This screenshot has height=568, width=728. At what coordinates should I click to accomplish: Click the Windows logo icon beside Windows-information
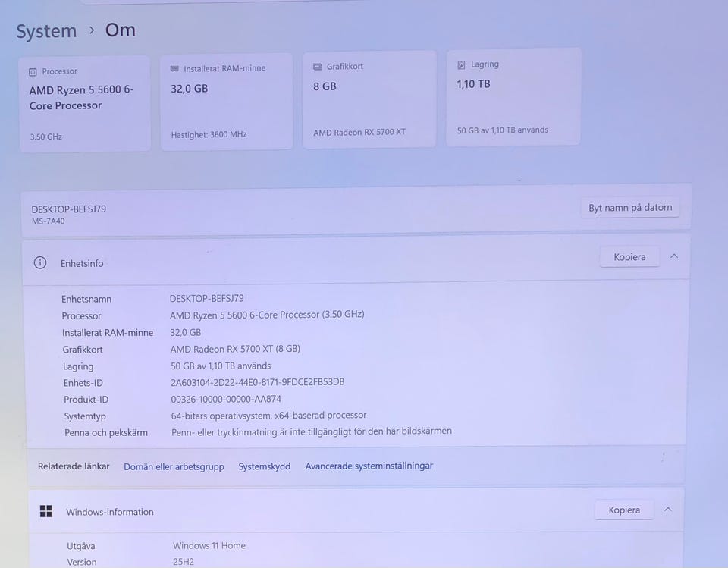click(46, 511)
